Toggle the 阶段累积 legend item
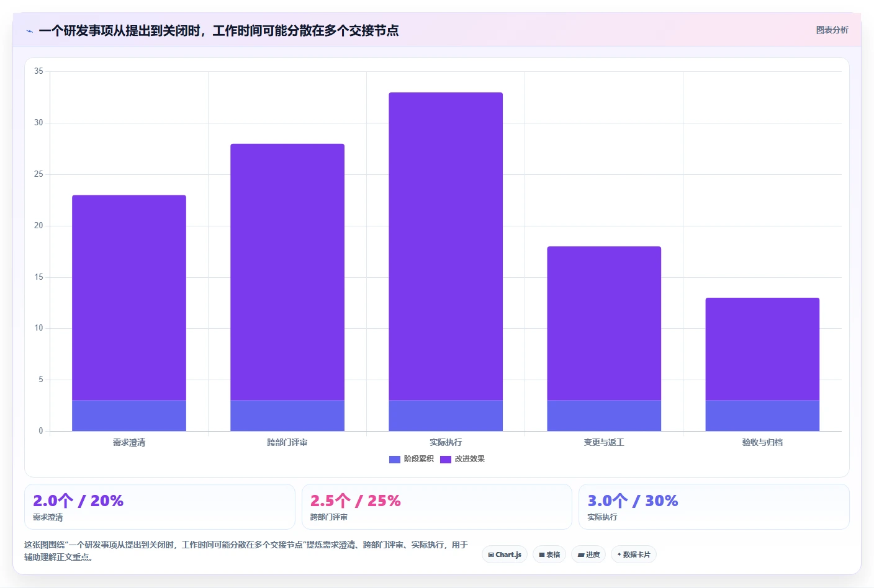Image resolution: width=874 pixels, height=588 pixels. pos(412,459)
